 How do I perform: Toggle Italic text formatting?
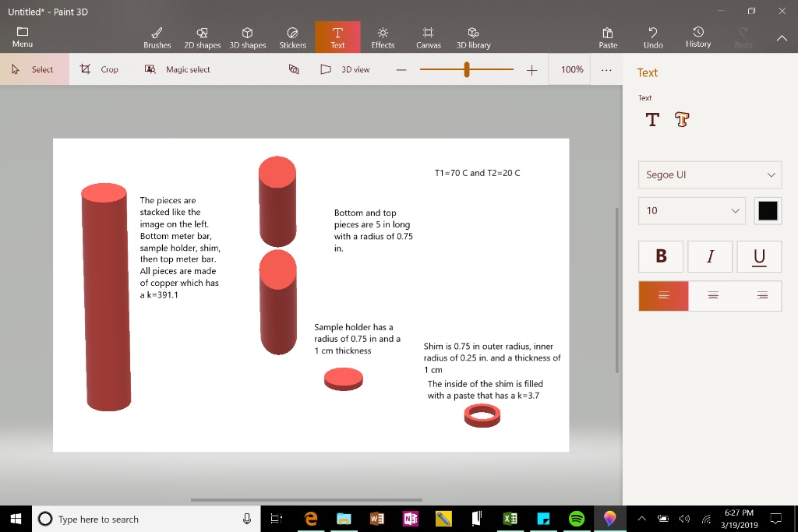pos(709,256)
